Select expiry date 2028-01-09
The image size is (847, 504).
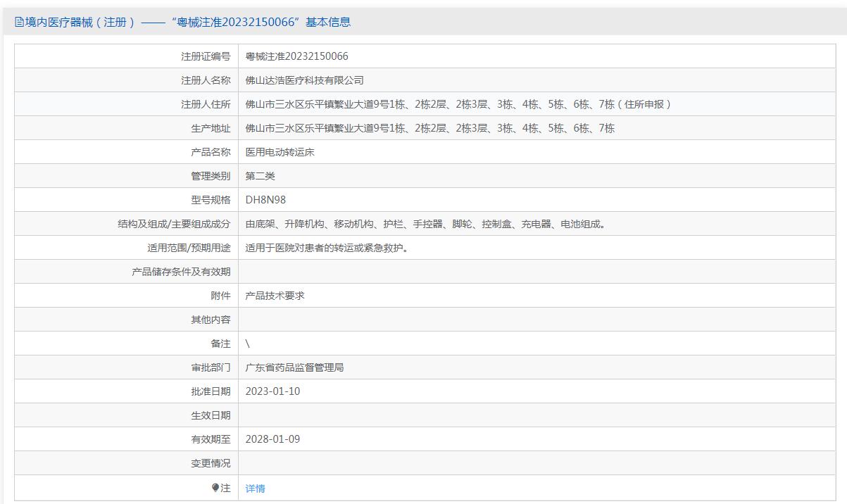pos(272,439)
